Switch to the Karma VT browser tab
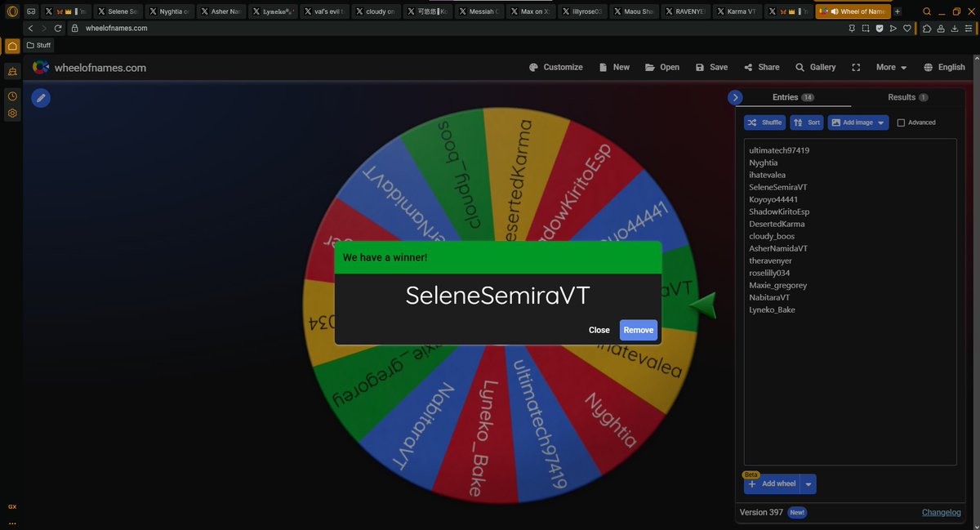The width and height of the screenshot is (980, 530). pos(737,11)
